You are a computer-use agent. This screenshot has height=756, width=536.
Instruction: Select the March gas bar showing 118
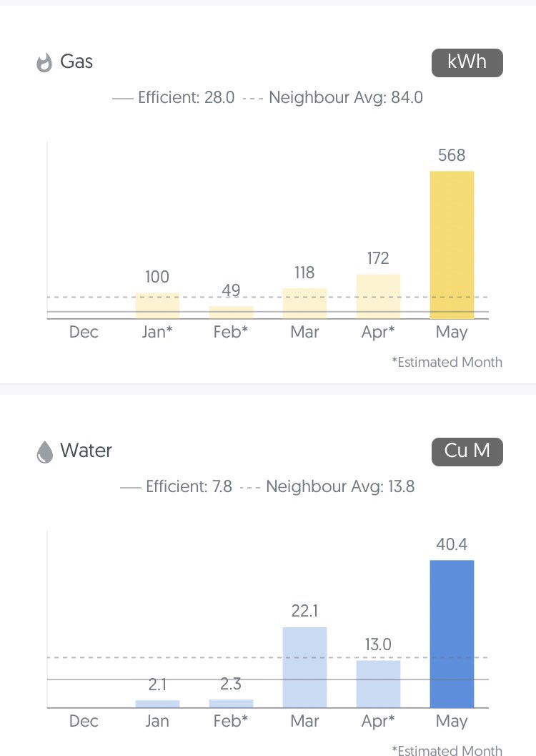click(x=304, y=303)
